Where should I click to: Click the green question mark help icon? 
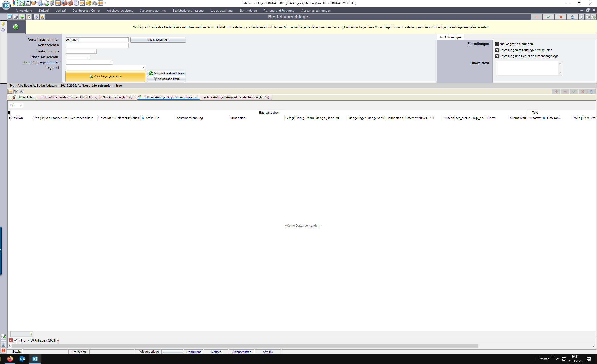click(x=16, y=27)
